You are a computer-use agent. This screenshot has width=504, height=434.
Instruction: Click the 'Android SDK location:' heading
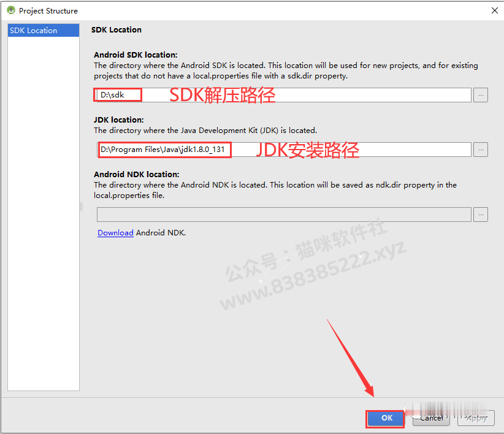(136, 55)
